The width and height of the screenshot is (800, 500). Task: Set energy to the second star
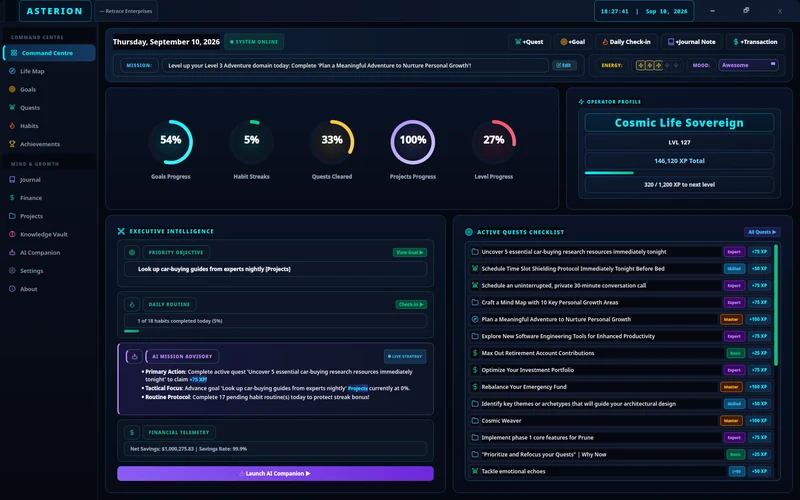click(649, 65)
